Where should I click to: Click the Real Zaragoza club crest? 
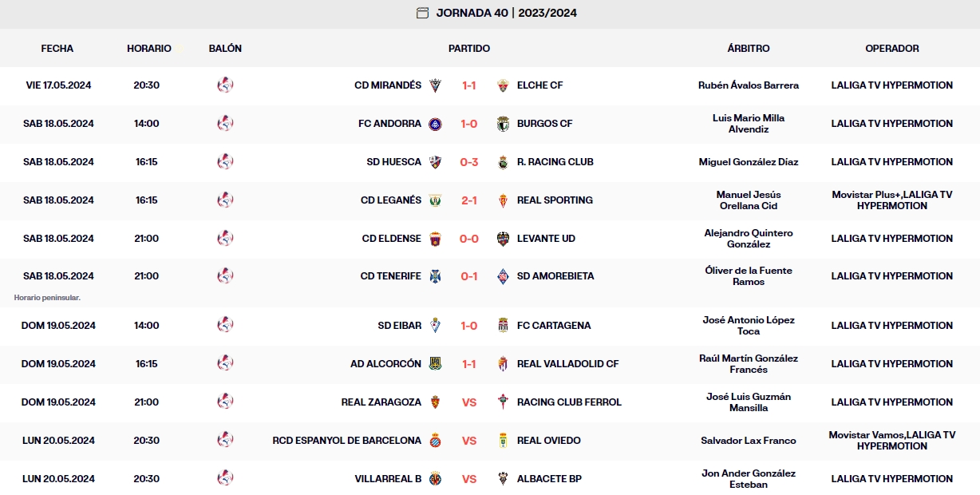click(x=435, y=402)
